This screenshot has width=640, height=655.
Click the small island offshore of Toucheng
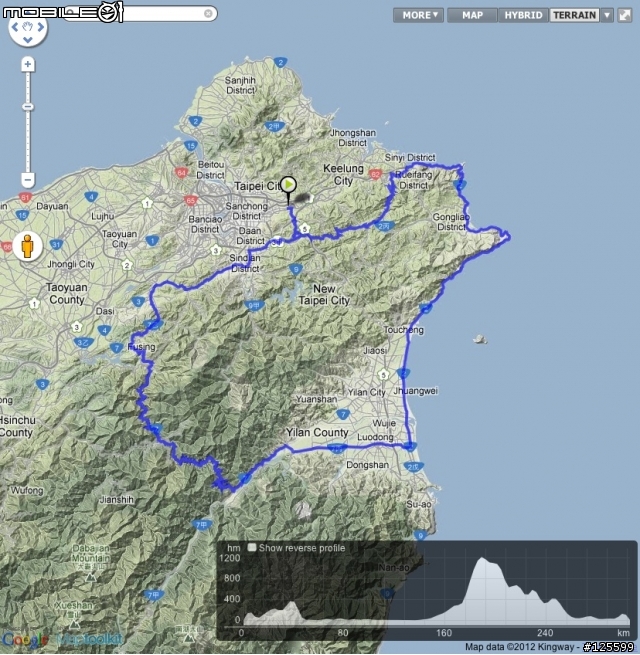click(480, 339)
